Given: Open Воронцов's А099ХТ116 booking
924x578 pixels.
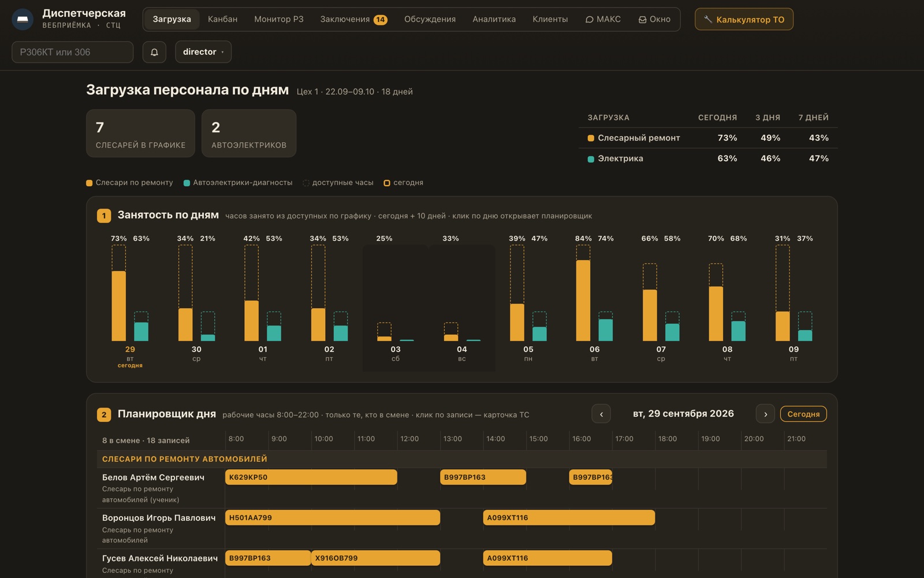Looking at the screenshot, I should click(x=569, y=517).
